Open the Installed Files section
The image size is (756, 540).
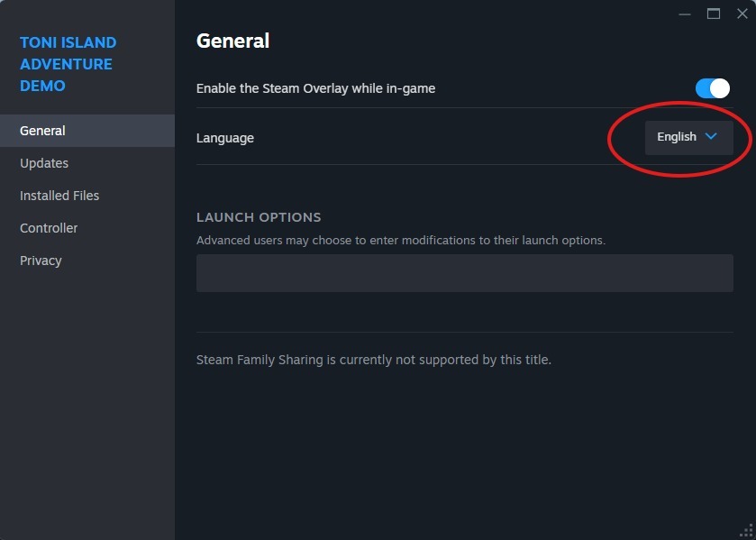click(59, 195)
